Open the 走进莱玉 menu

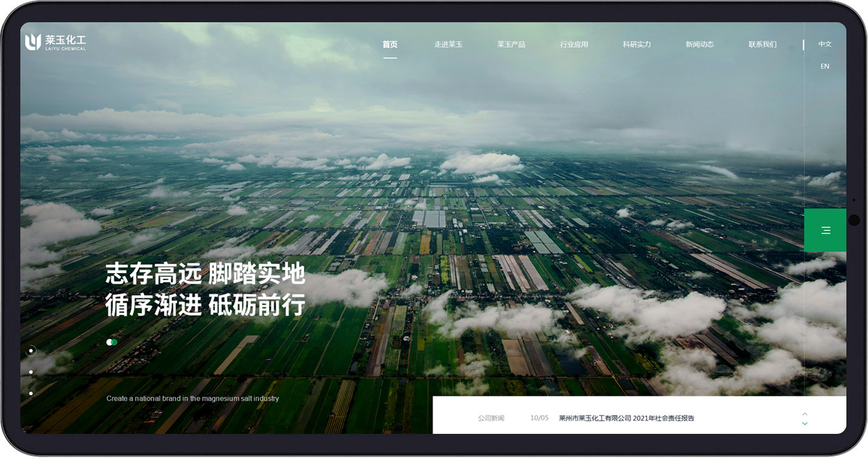pyautogui.click(x=448, y=44)
